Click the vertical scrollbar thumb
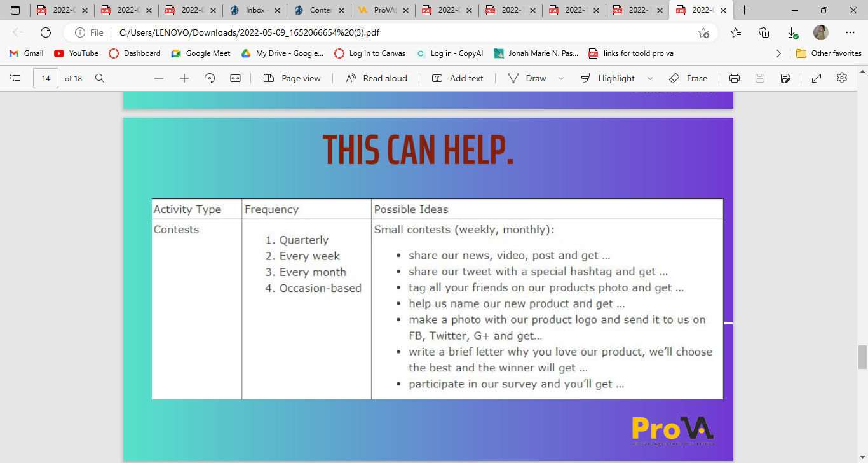This screenshot has width=868, height=463. pyautogui.click(x=862, y=357)
